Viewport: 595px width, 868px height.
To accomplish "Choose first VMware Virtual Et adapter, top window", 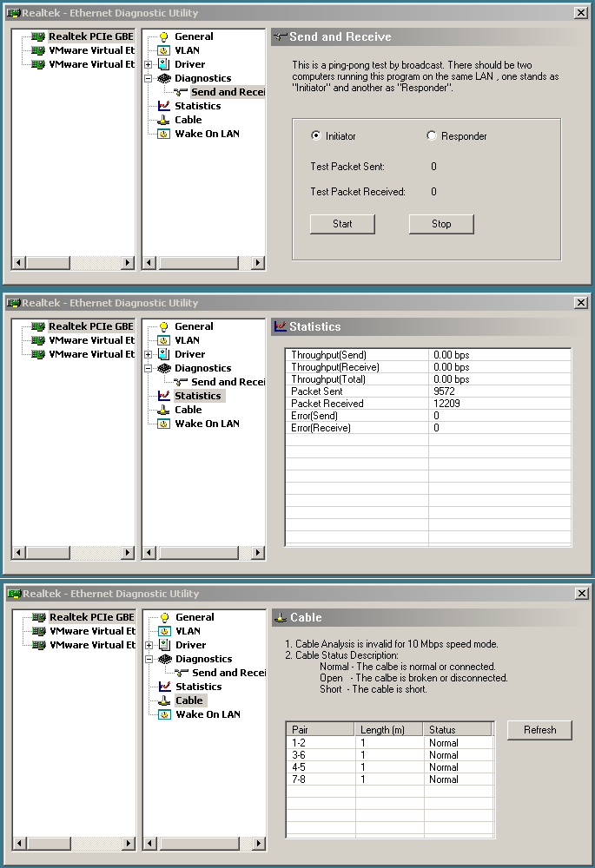I will coord(91,50).
